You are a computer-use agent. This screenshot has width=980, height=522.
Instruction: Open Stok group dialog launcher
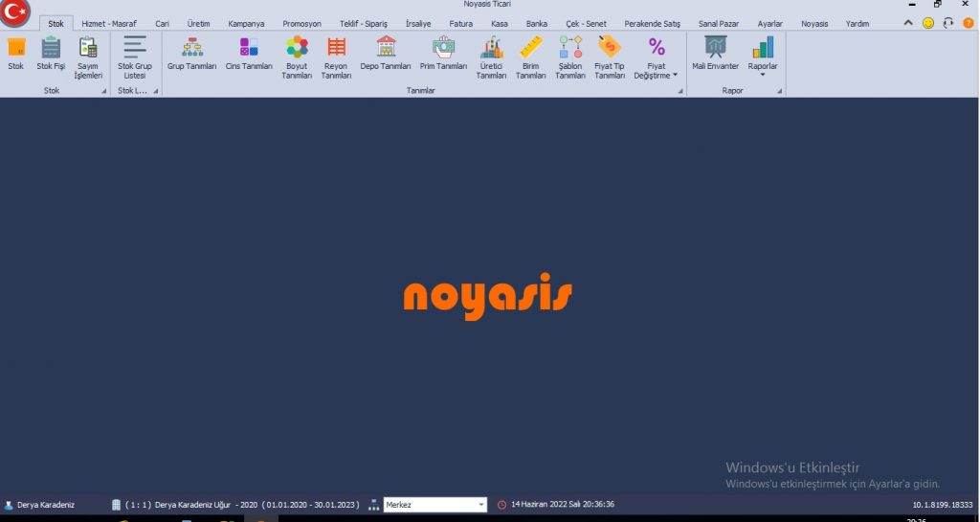pyautogui.click(x=103, y=91)
